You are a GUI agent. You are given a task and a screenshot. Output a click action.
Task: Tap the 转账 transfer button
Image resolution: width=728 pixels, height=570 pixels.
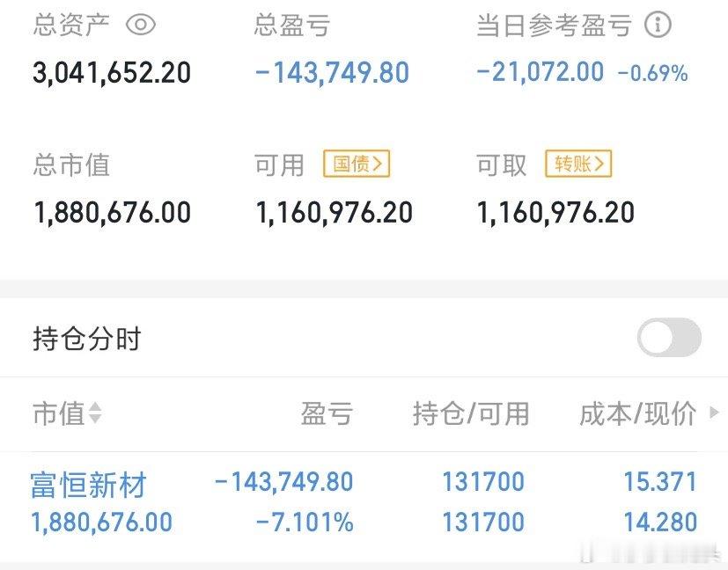[578, 164]
